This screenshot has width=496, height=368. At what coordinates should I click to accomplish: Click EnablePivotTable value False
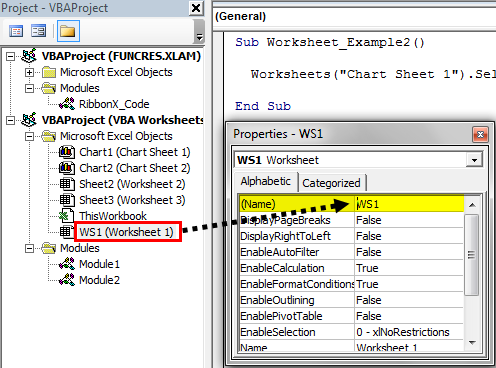coord(409,316)
